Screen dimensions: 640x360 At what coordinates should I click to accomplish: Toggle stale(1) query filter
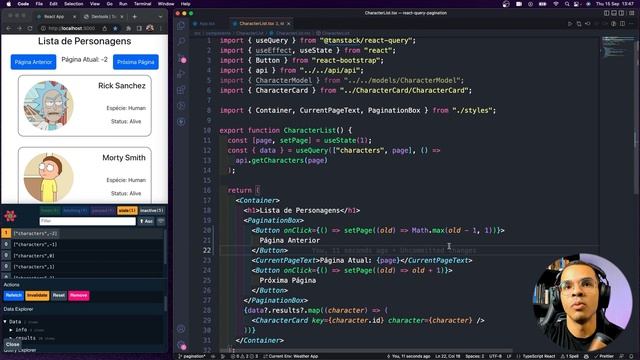point(127,211)
